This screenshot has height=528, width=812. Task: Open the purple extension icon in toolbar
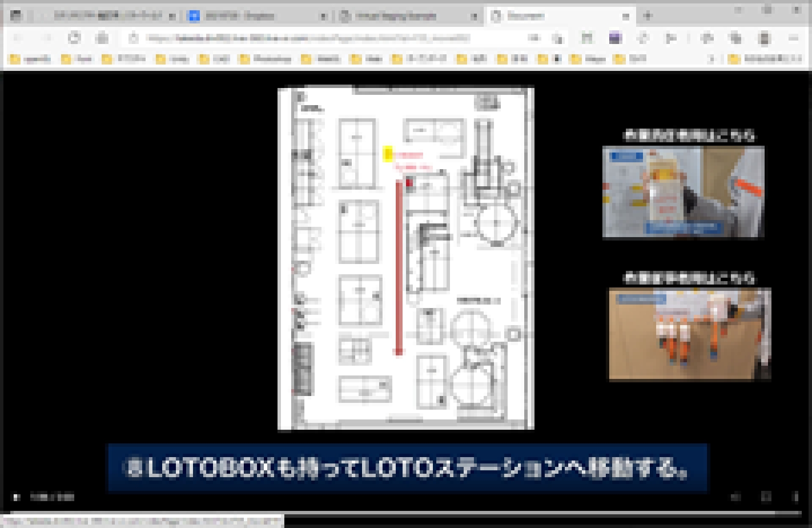pos(615,38)
